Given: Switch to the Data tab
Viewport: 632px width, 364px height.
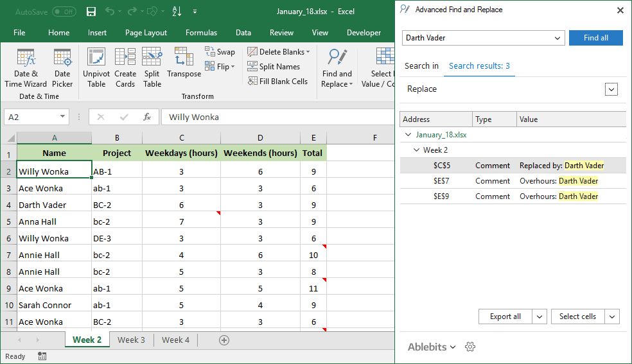Looking at the screenshot, I should tap(243, 33).
